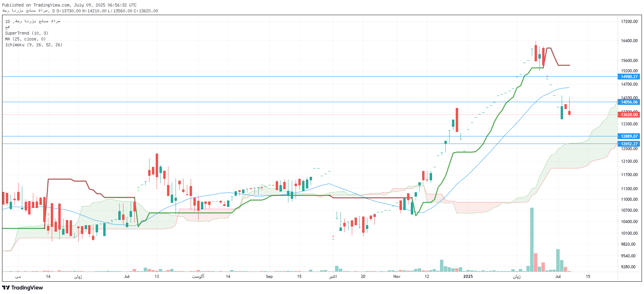Click the 12652.27 price level label

[x=629, y=144]
